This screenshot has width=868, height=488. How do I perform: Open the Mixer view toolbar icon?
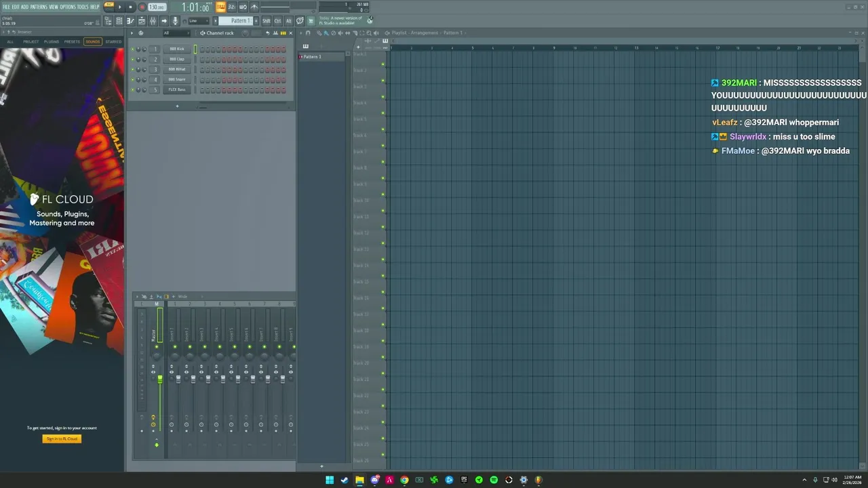pos(153,21)
